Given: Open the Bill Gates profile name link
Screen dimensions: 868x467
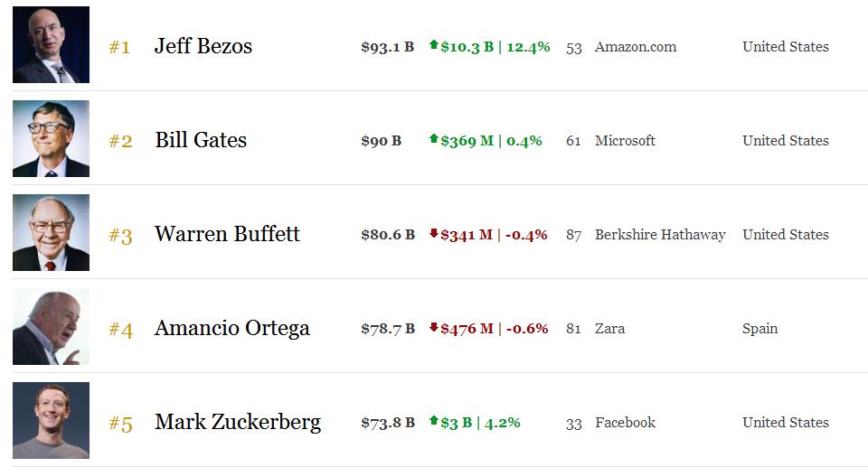Looking at the screenshot, I should click(x=201, y=140).
